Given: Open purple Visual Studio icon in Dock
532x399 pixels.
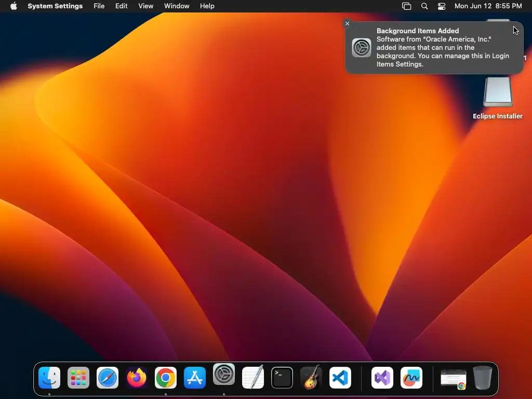Looking at the screenshot, I should [382, 378].
